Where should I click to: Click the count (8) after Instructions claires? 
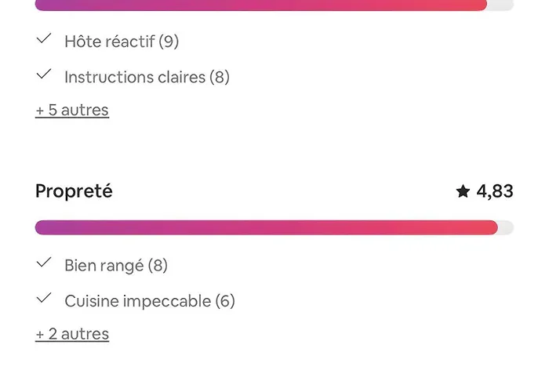tap(220, 77)
